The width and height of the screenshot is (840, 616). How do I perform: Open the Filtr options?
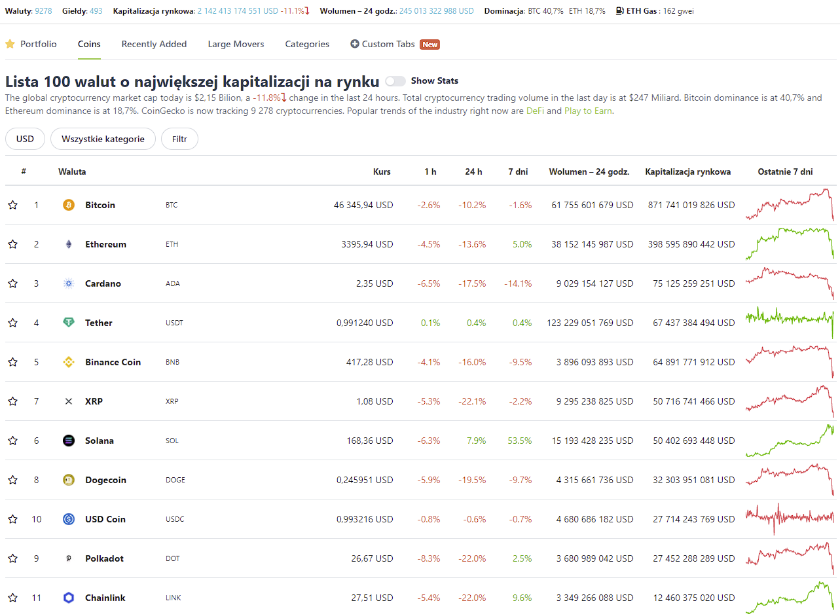coord(179,139)
